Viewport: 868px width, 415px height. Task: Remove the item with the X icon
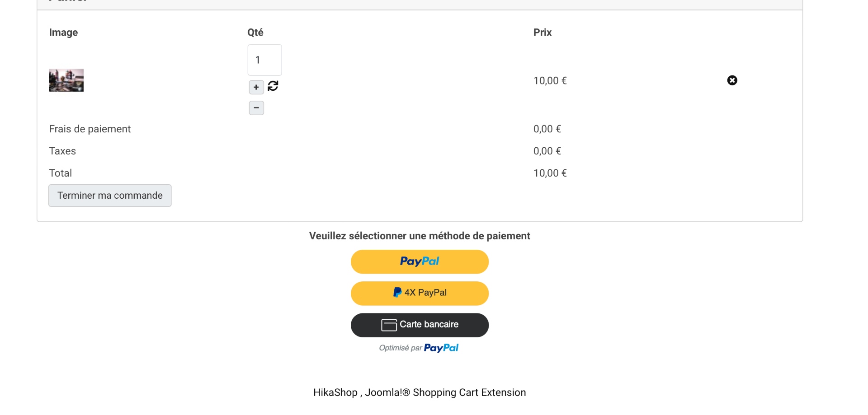[732, 80]
